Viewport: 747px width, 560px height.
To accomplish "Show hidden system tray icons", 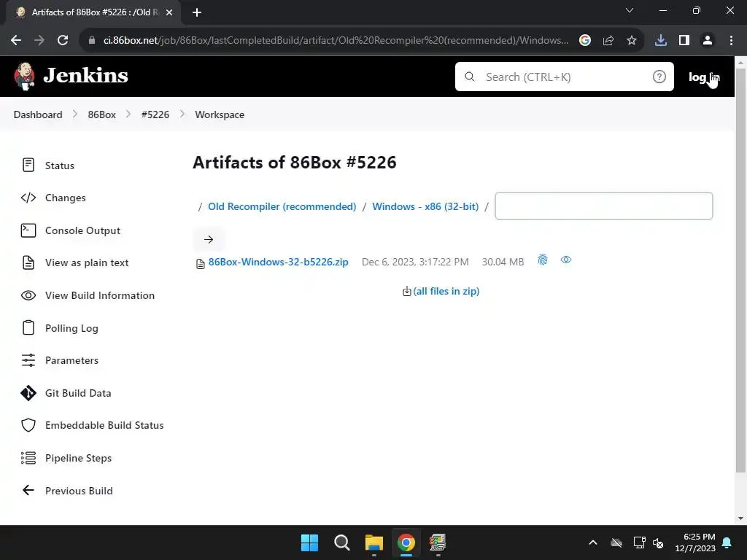I will (593, 542).
